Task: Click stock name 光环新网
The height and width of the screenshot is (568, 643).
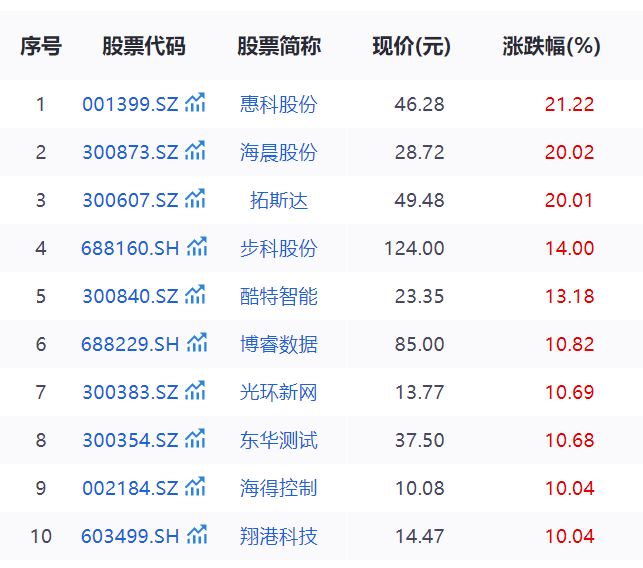Action: pos(279,392)
